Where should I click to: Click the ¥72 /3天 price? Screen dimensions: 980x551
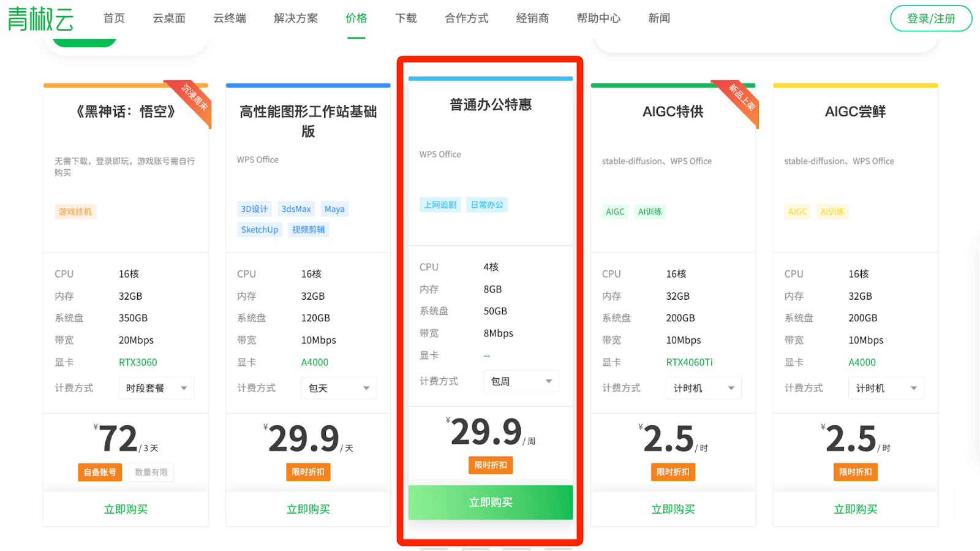tap(126, 439)
